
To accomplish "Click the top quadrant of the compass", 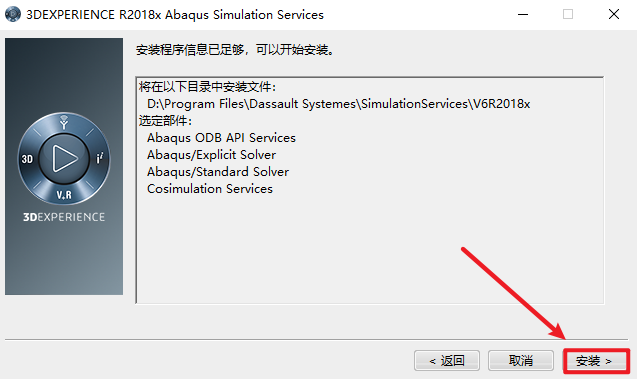I will (x=64, y=122).
